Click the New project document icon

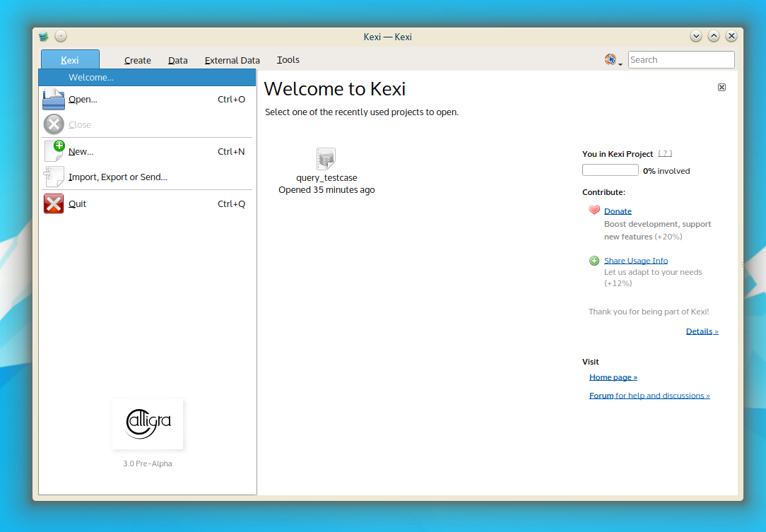54,151
